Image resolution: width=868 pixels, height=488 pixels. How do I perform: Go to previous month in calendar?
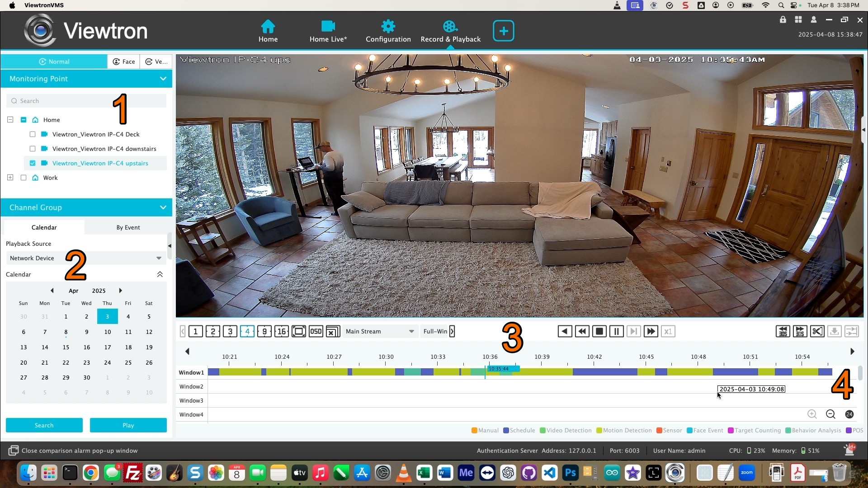pos(52,291)
